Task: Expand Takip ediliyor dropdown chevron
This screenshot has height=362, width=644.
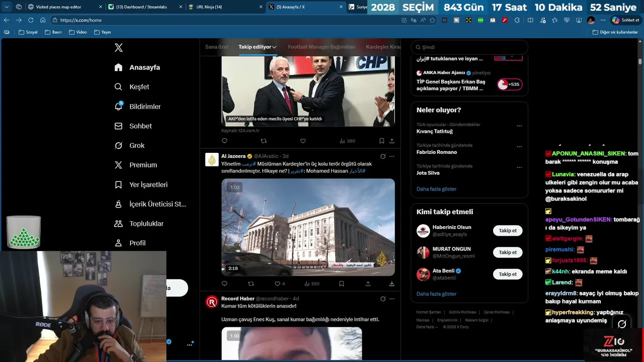Action: 274,47
